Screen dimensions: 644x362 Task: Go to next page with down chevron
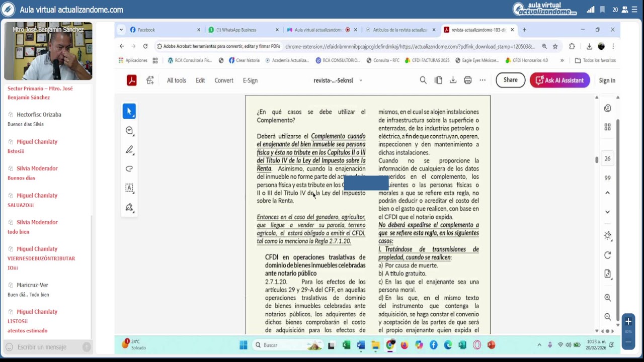607,212
